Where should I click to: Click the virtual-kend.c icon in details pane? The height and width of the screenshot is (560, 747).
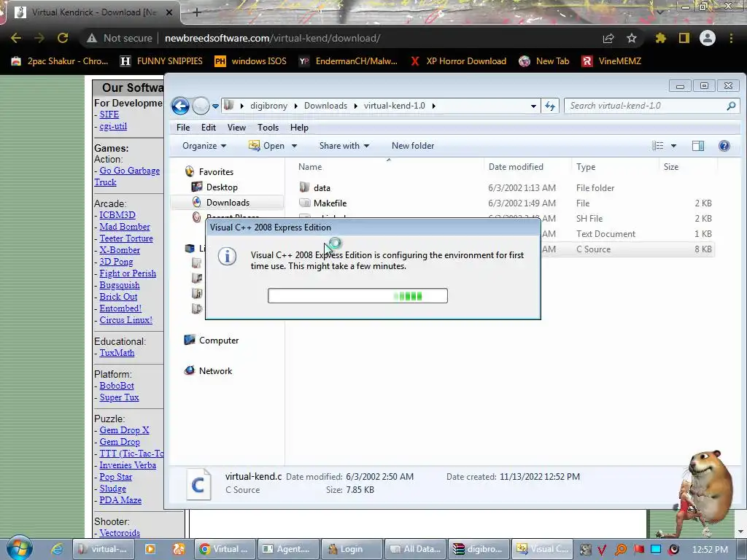tap(198, 484)
